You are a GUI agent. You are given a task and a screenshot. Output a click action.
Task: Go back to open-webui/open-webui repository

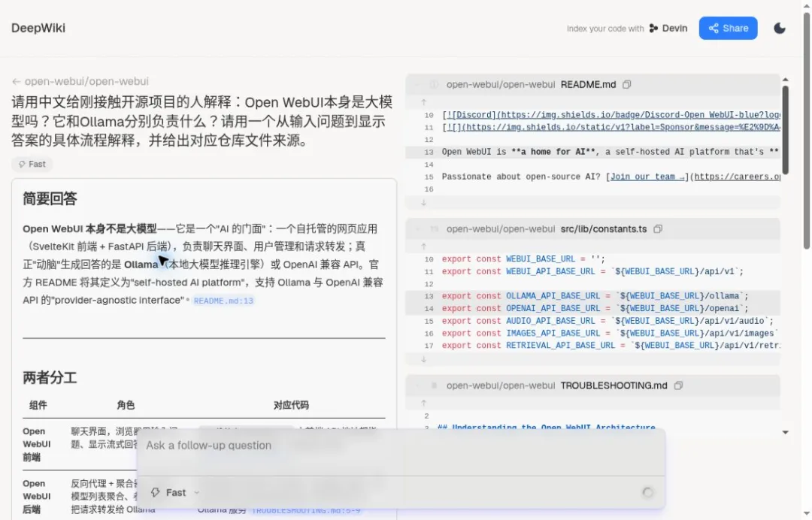pos(80,81)
